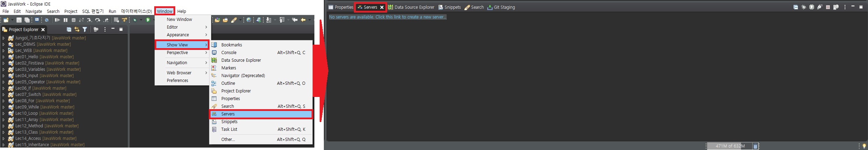Expand the Lec01_Hello project tree node
The image size is (868, 150).
pos(3,57)
